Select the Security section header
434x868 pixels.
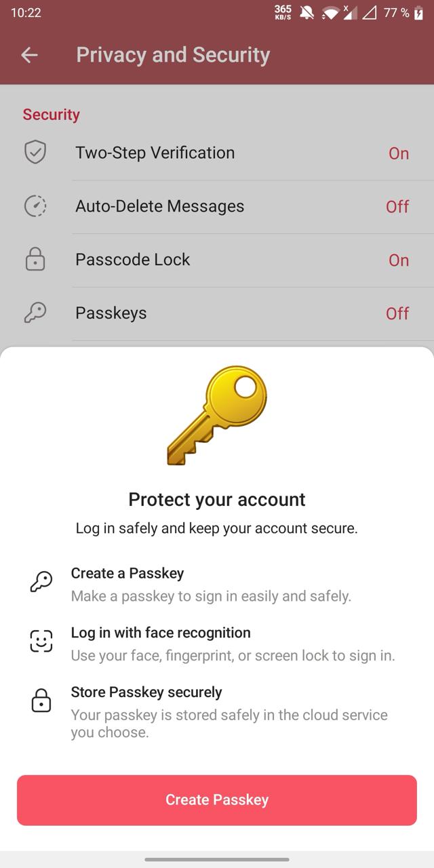51,114
